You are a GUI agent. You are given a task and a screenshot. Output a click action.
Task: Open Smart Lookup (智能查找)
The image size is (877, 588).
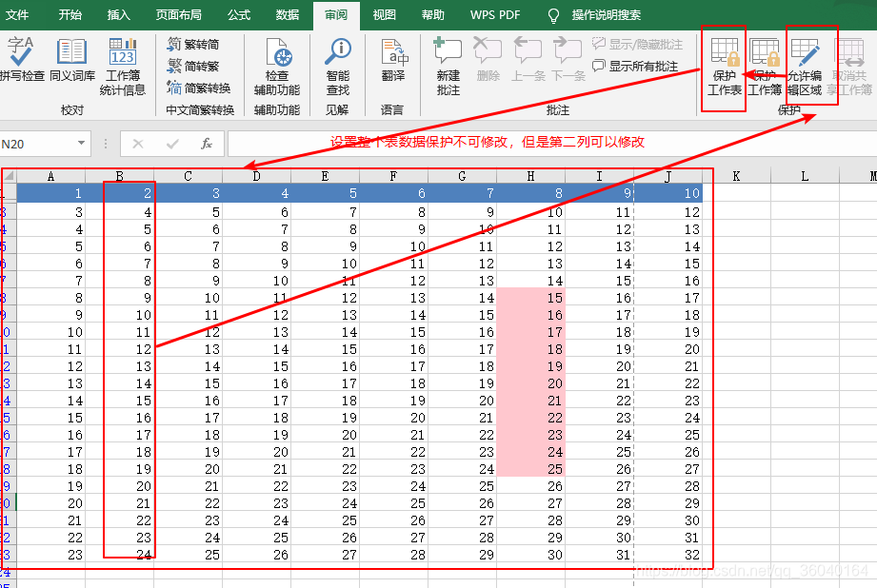click(x=337, y=59)
